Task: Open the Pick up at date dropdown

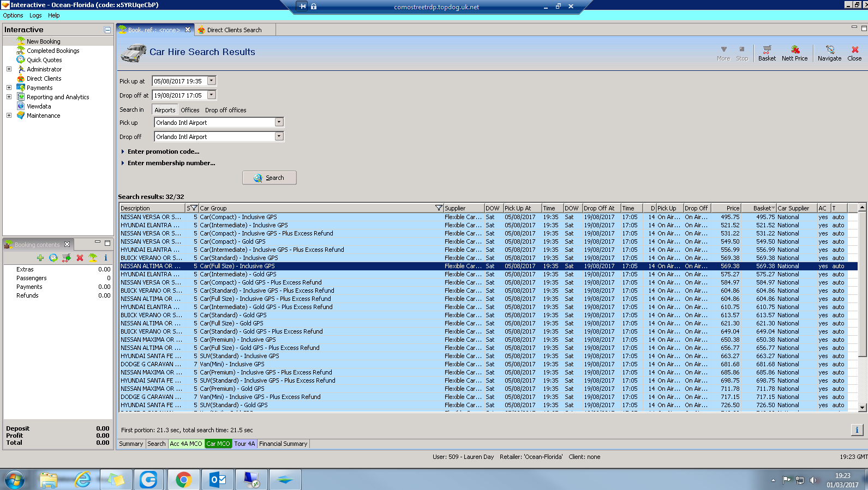Action: tap(212, 81)
